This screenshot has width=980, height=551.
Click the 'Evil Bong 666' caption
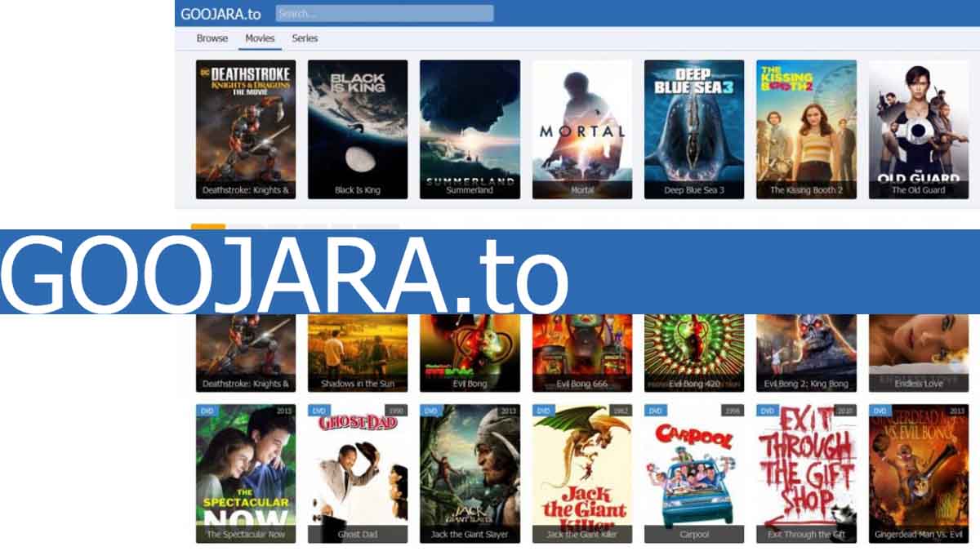[582, 384]
